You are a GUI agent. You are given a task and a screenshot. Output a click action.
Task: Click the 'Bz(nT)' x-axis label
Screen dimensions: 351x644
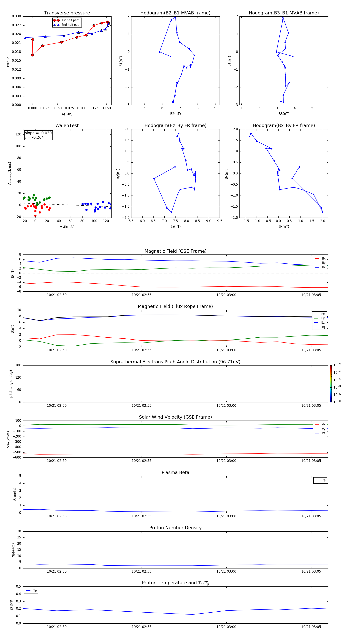pyautogui.click(x=175, y=227)
